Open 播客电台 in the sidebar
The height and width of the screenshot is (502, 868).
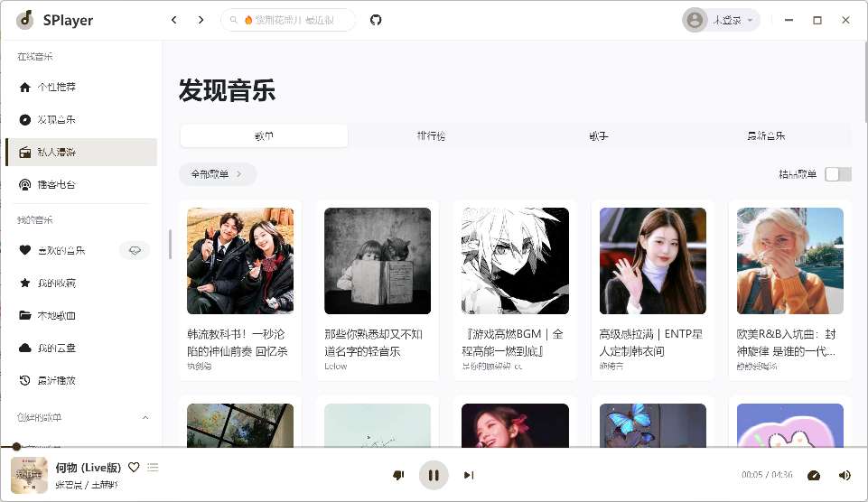click(x=56, y=184)
